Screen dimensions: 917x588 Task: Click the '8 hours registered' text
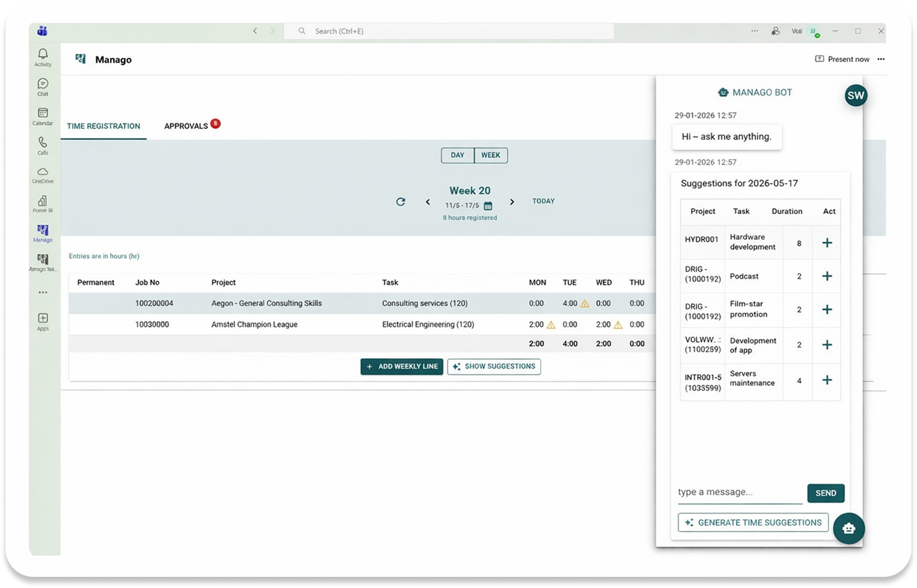(x=470, y=218)
